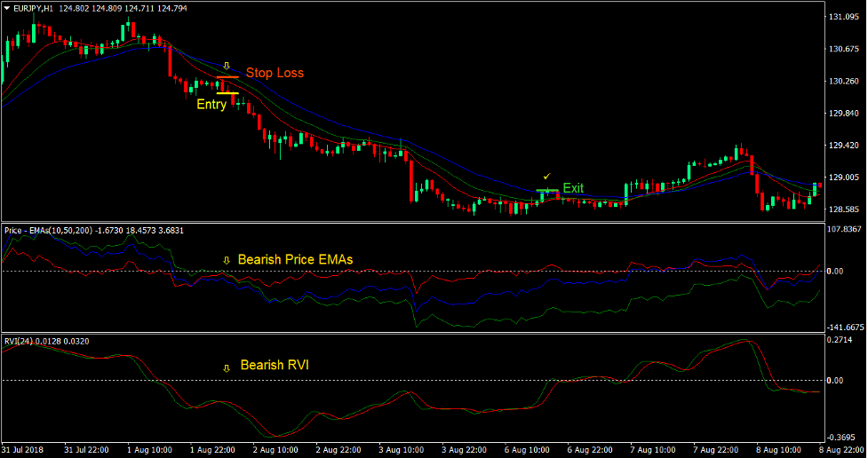The height and width of the screenshot is (458, 868).
Task: Select the green Exit horizontal line
Action: 547,191
